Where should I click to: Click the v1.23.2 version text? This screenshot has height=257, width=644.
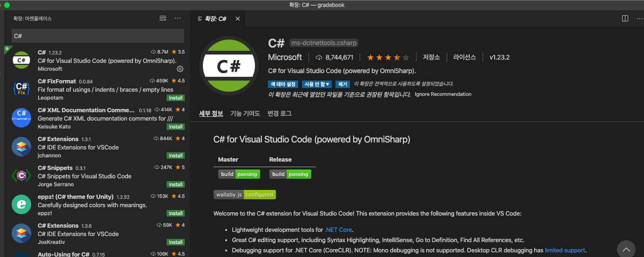tap(499, 57)
